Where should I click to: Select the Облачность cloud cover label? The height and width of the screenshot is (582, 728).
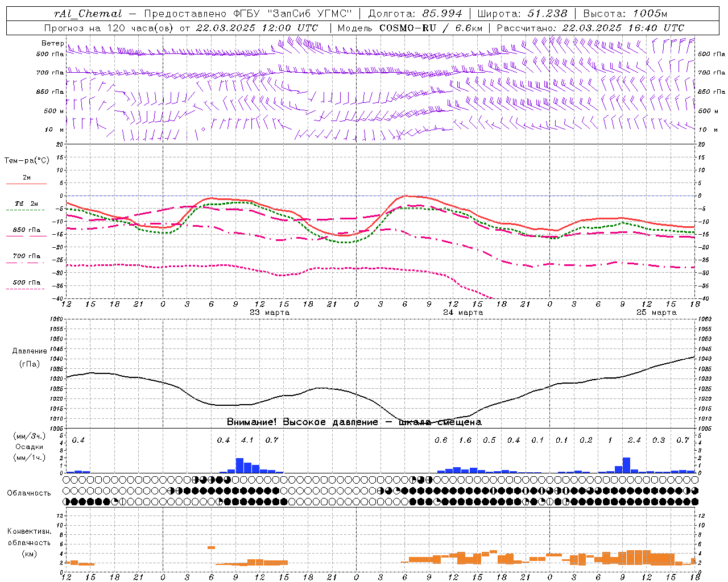point(29,493)
